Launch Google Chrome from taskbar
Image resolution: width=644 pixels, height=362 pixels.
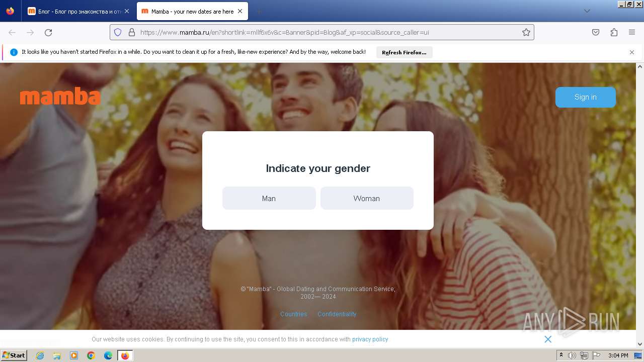[91, 355]
